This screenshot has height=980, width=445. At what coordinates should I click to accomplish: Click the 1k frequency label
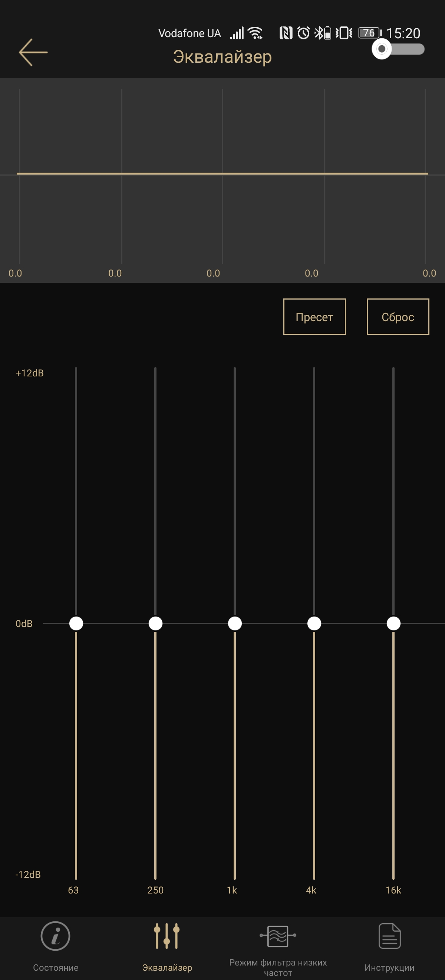[x=232, y=890]
